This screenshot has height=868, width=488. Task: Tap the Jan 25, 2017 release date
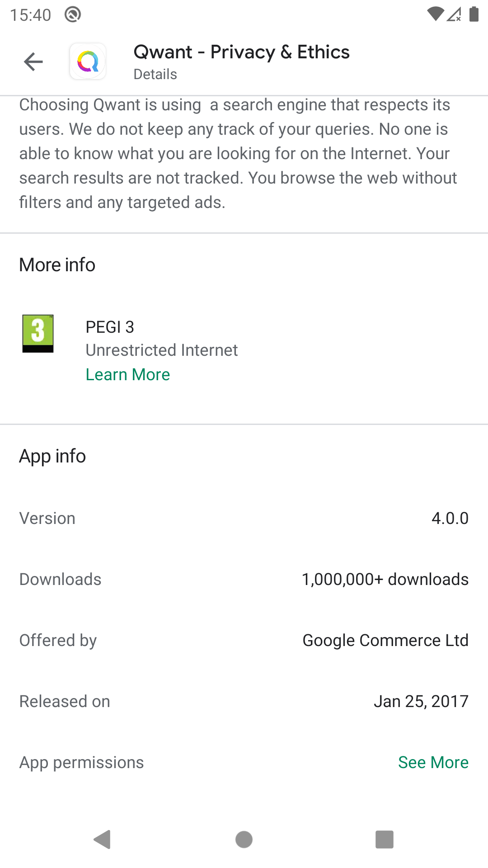tap(421, 701)
